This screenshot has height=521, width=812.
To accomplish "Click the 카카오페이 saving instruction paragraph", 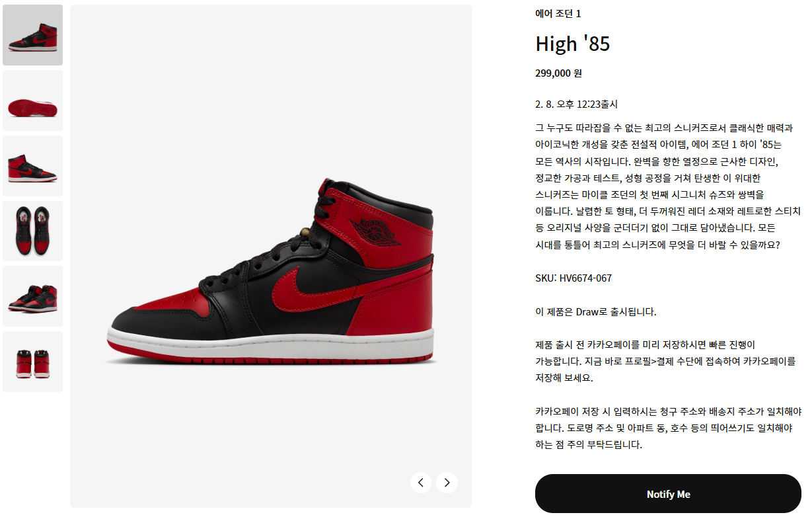I will [665, 362].
